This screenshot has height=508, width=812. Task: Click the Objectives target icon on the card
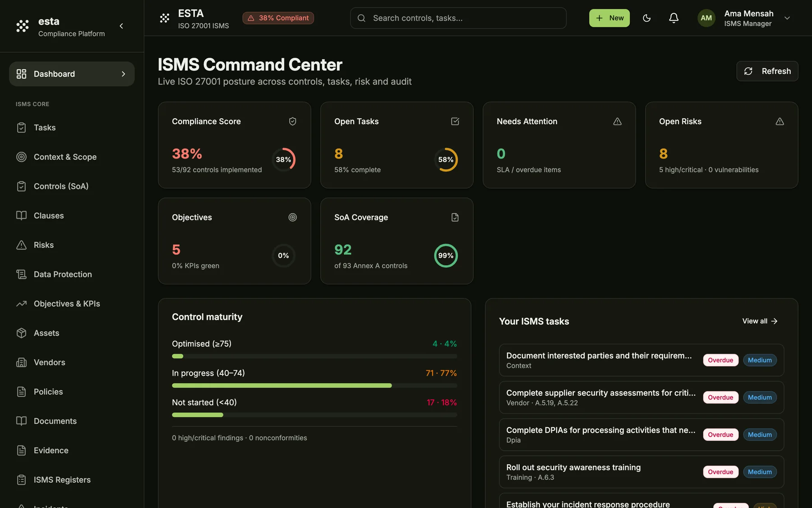pos(293,218)
